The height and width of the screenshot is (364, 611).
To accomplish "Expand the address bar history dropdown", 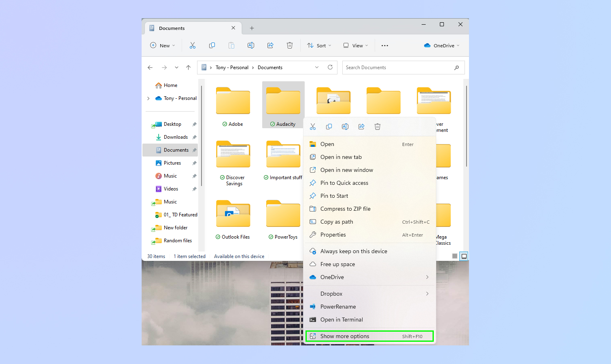I will 317,68.
